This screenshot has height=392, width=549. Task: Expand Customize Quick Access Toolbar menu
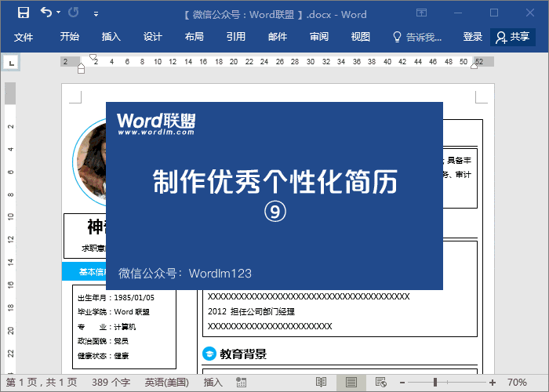tap(96, 14)
